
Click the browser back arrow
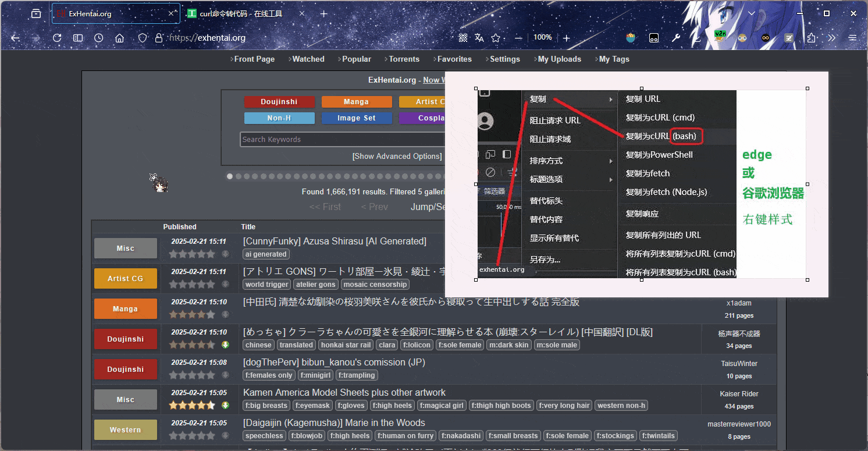[x=16, y=38]
